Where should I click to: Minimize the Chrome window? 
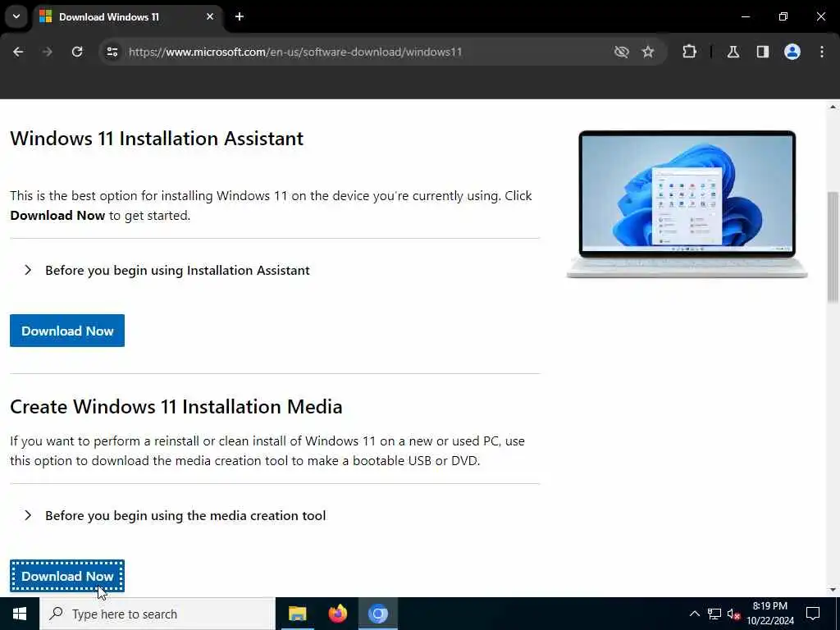click(x=746, y=16)
